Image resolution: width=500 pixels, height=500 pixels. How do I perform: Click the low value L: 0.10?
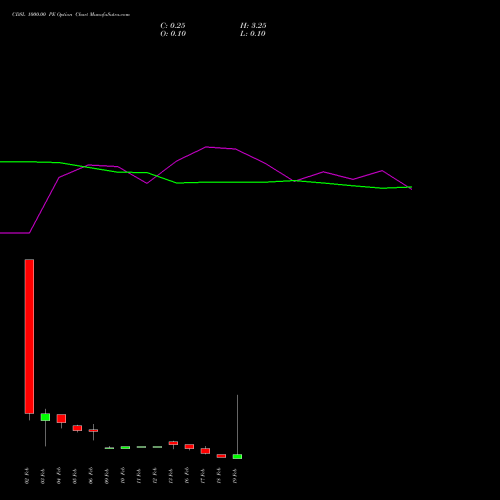coord(253,34)
